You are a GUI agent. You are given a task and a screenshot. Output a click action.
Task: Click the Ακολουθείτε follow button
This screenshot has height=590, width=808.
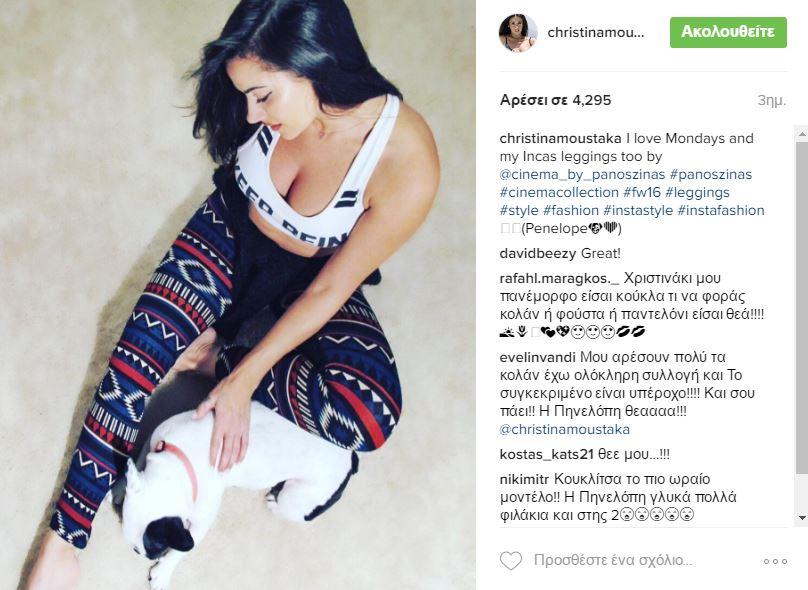[x=728, y=32]
